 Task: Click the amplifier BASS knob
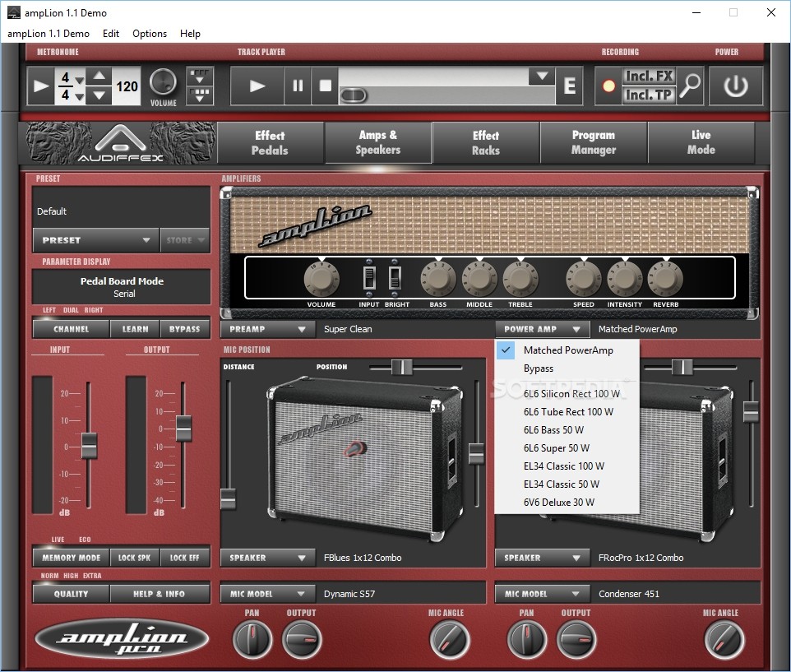coord(438,279)
